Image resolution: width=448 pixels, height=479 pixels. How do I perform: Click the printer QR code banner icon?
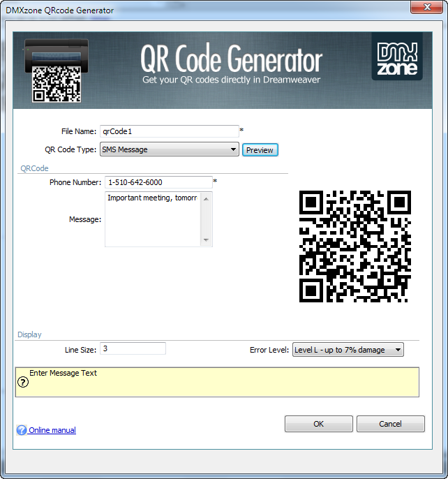[x=57, y=71]
